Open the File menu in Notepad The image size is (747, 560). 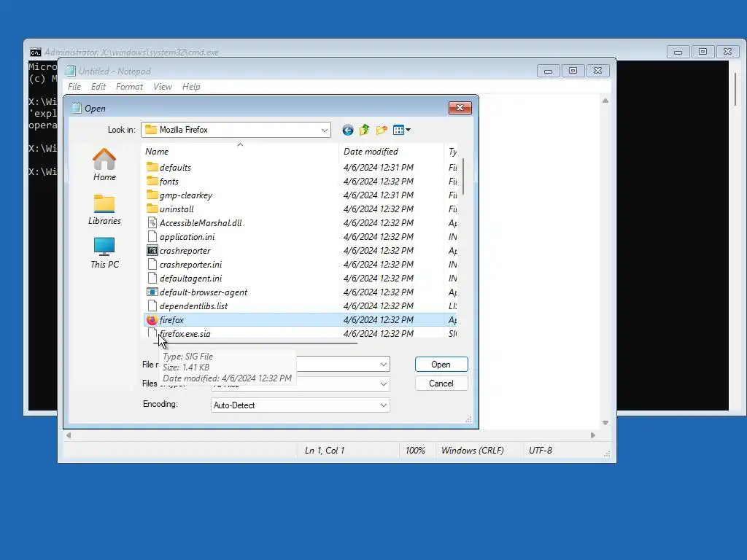tap(74, 87)
